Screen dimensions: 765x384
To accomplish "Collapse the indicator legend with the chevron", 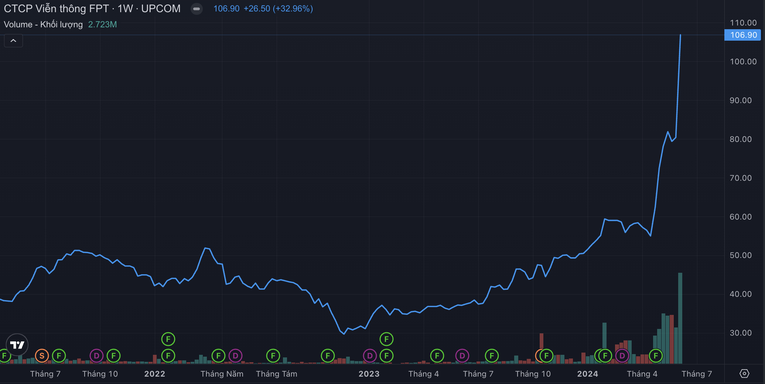I will click(13, 40).
